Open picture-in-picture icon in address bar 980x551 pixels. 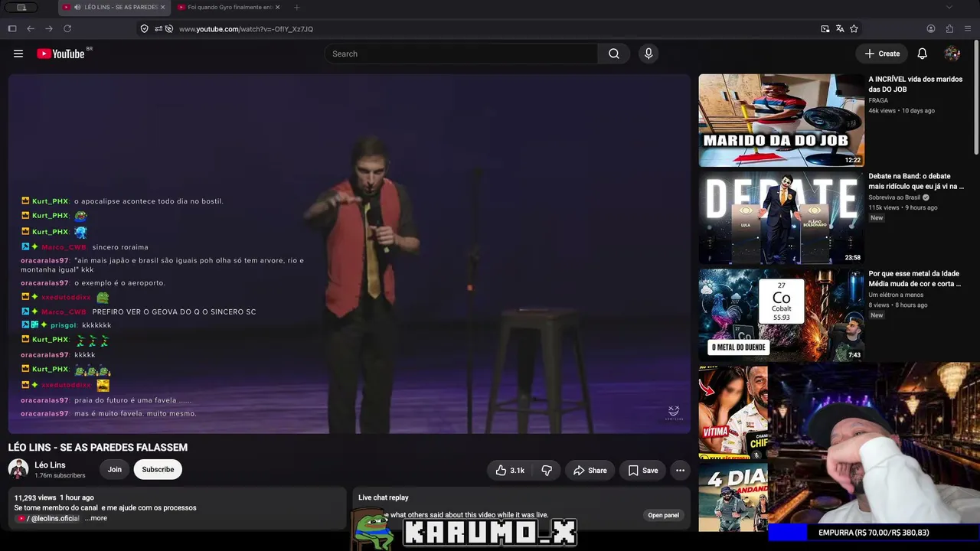tap(825, 29)
